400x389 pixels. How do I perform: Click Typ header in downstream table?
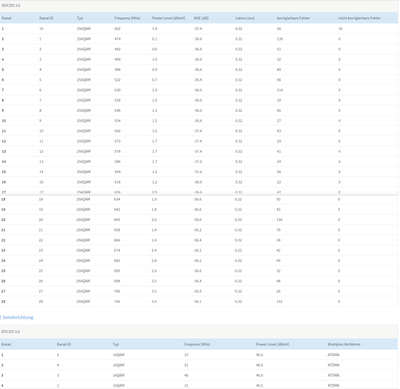(x=80, y=18)
